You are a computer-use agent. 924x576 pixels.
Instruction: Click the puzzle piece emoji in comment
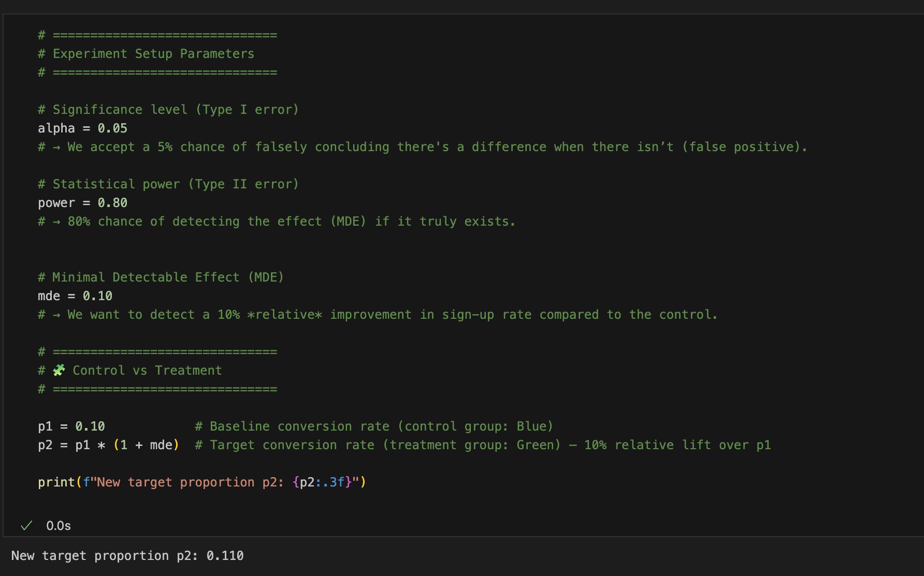(x=59, y=370)
